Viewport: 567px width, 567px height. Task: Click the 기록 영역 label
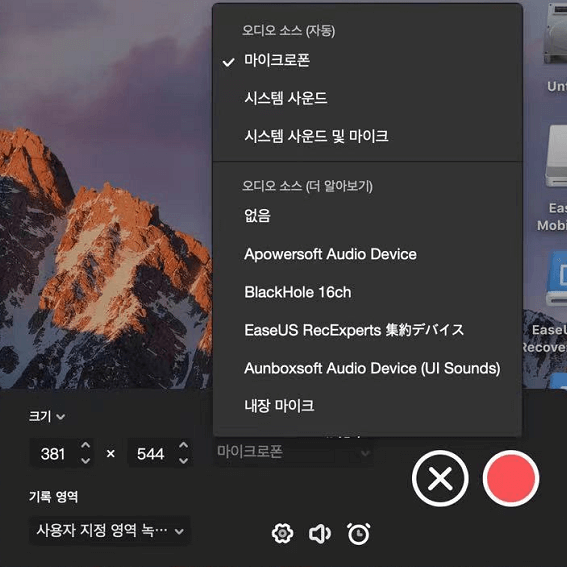click(x=54, y=497)
